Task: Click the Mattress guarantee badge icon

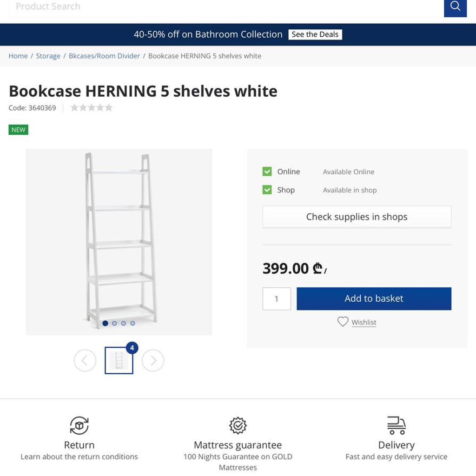Action: pos(238,425)
